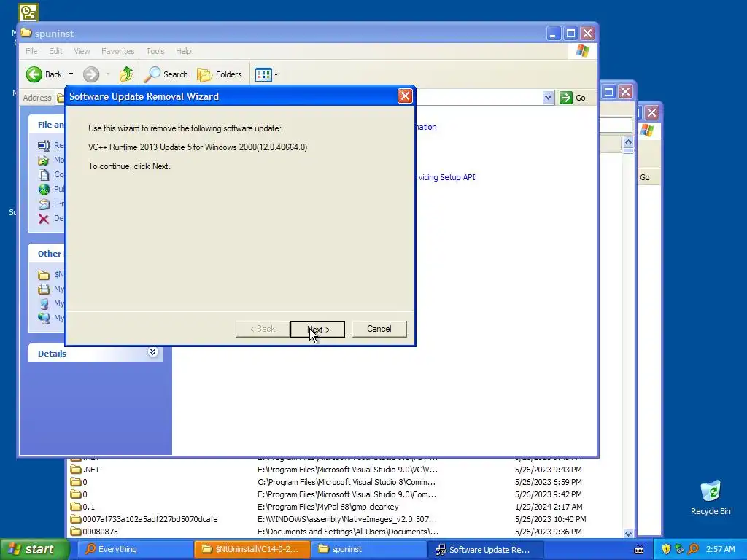Expand the Address bar dropdown arrow

(x=548, y=98)
